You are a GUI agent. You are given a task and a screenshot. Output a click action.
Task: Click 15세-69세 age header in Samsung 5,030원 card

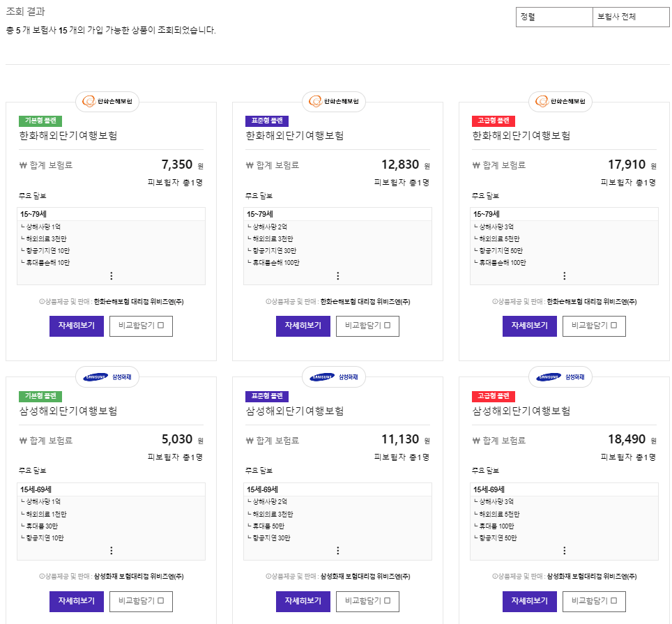tap(36, 489)
